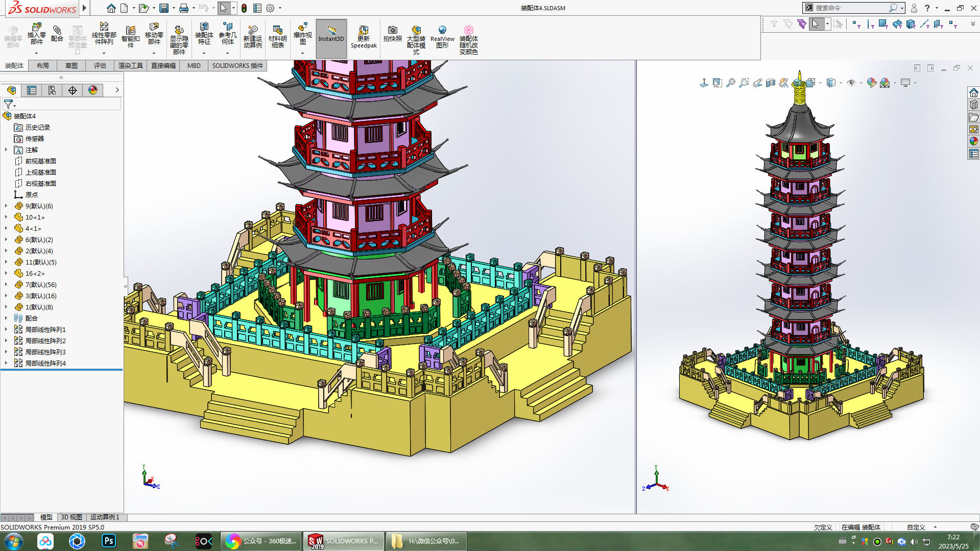This screenshot has height=551, width=980.
Task: Open the ConfigurationManager tab icon
Action: (x=52, y=90)
